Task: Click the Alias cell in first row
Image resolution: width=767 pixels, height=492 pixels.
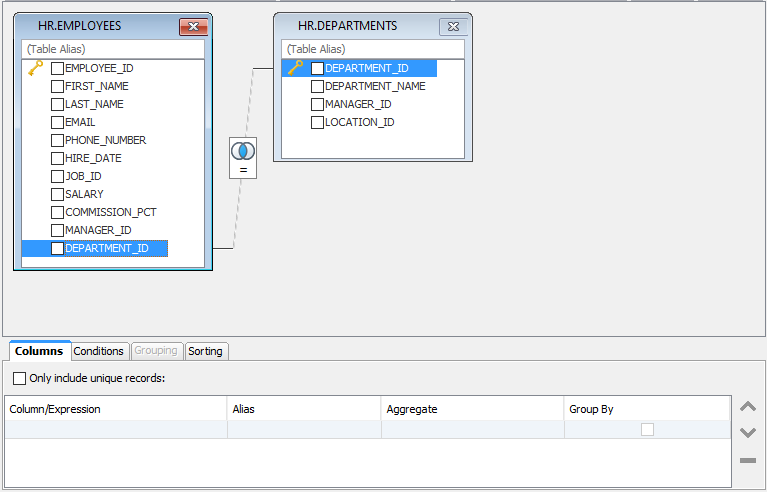Action: point(304,429)
